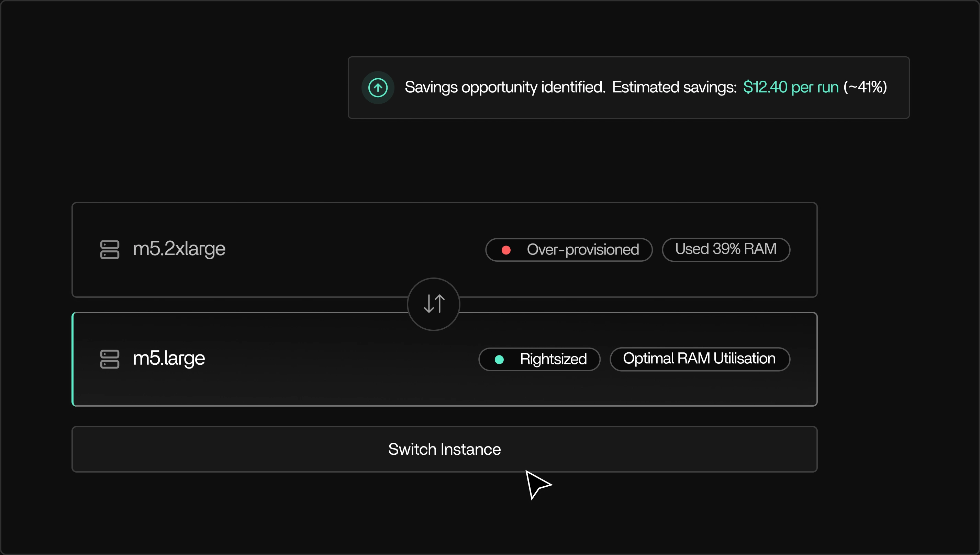Select the m5.large server icon
Image resolution: width=980 pixels, height=555 pixels.
[110, 359]
